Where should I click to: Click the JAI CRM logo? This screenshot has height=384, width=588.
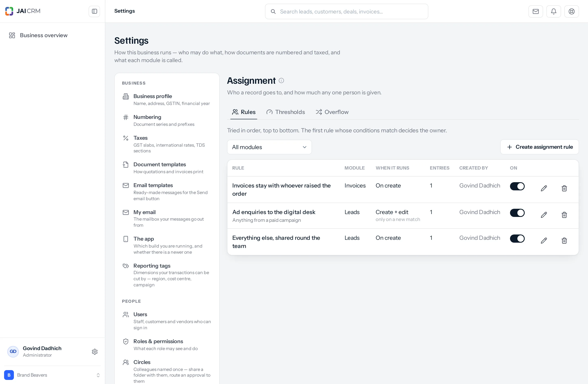point(23,11)
